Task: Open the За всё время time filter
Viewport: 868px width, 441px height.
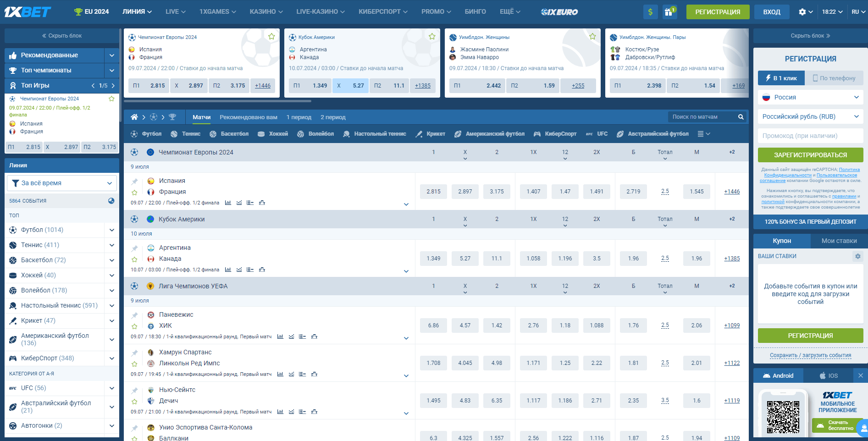Action: coord(62,183)
